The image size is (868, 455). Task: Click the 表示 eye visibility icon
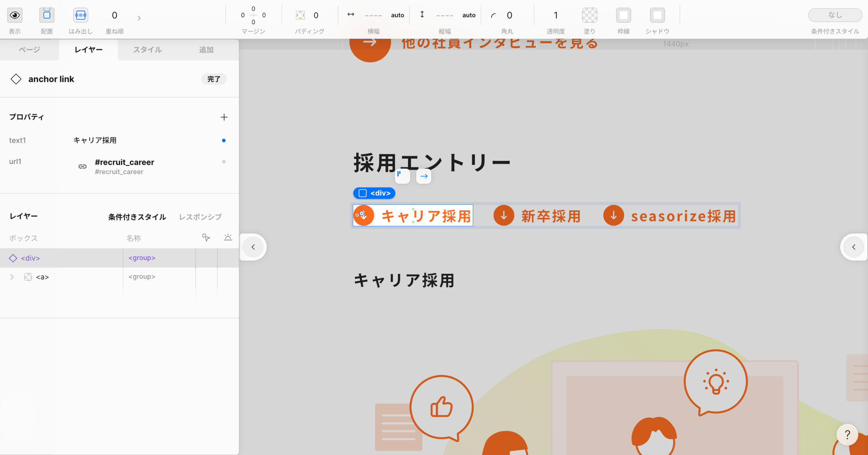15,15
